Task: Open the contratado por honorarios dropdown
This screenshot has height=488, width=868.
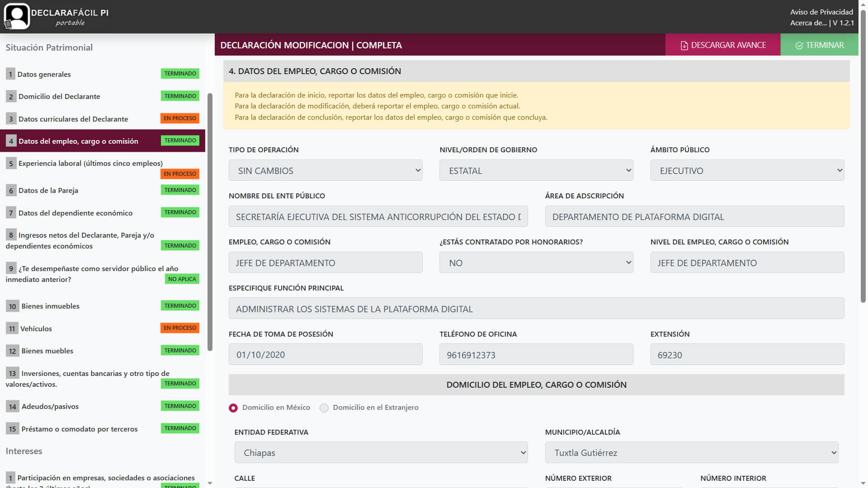Action: 536,263
